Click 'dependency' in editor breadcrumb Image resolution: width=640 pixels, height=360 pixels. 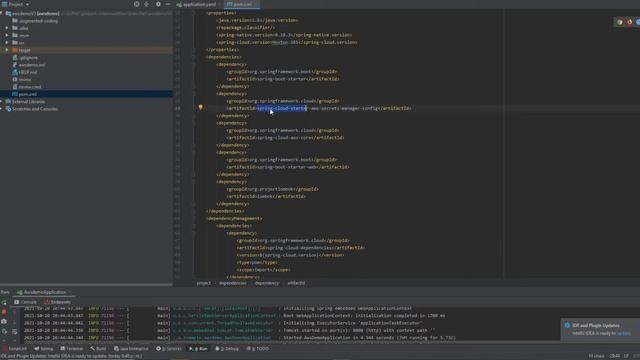click(267, 283)
